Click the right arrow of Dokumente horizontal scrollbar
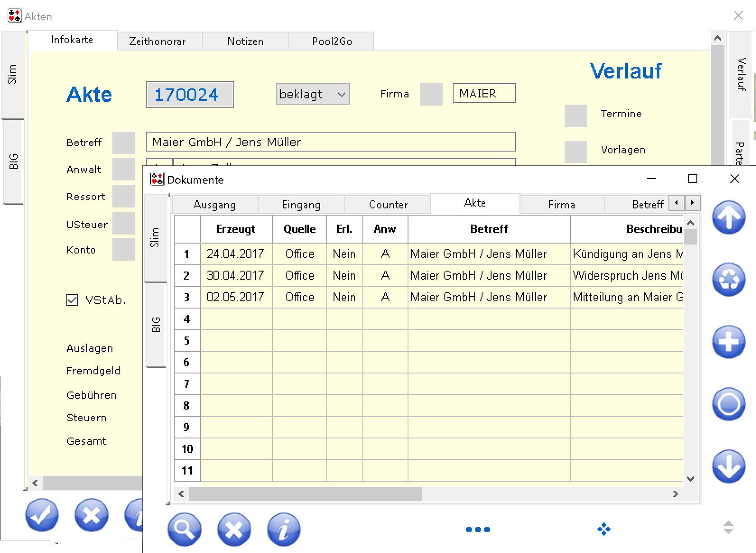The height and width of the screenshot is (553, 756). pyautogui.click(x=675, y=494)
